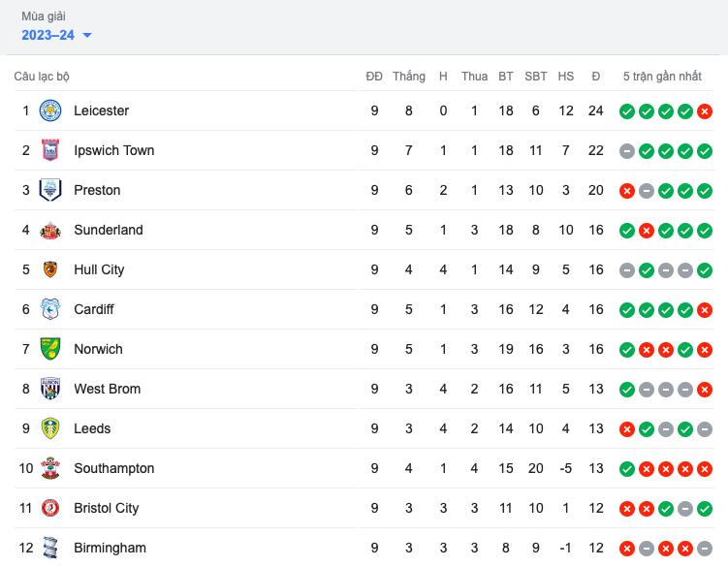
Task: Click the Ipswich Town crest icon
Action: click(50, 150)
